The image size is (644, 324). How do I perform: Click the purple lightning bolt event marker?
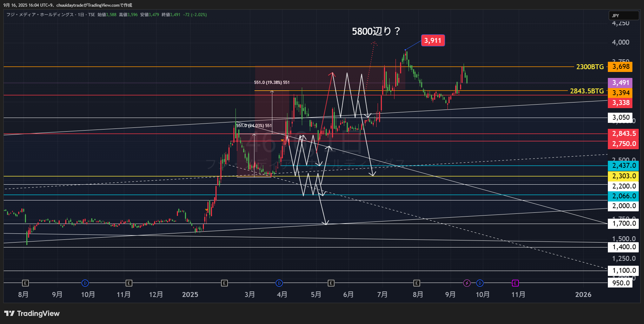(x=467, y=283)
